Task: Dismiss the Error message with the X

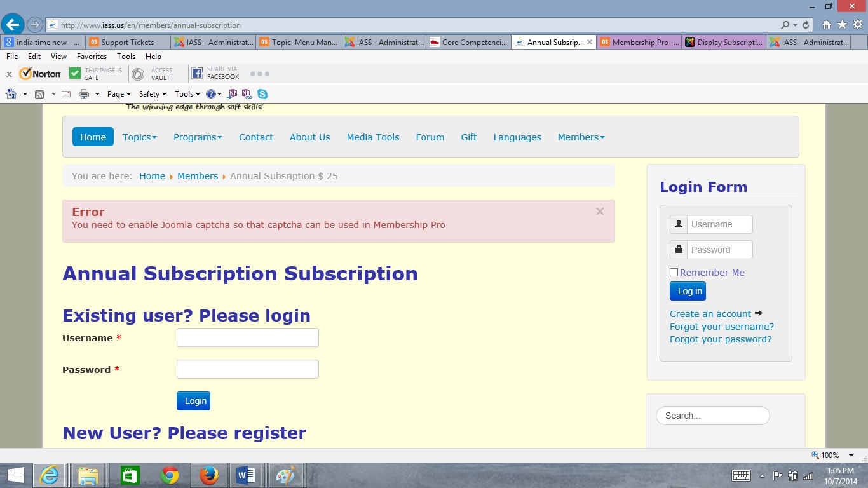Action: pyautogui.click(x=600, y=212)
